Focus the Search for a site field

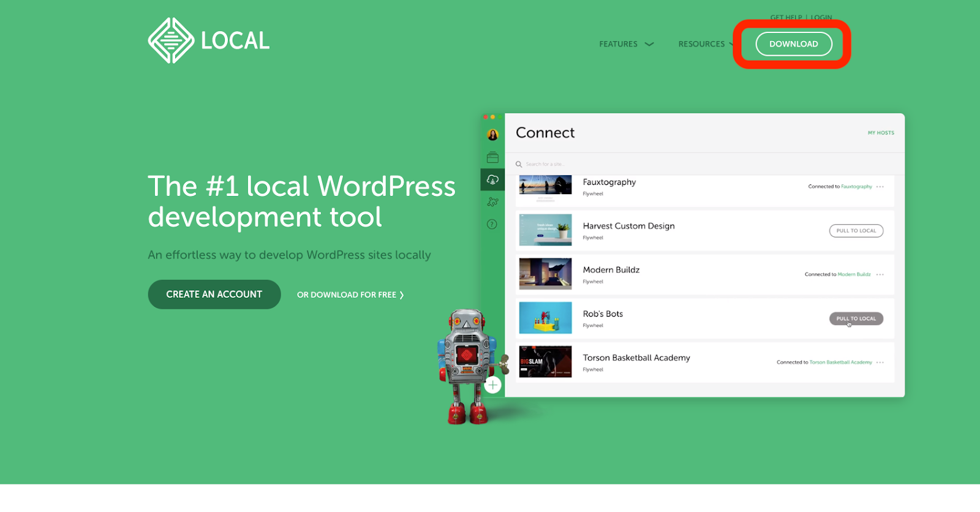click(x=704, y=164)
